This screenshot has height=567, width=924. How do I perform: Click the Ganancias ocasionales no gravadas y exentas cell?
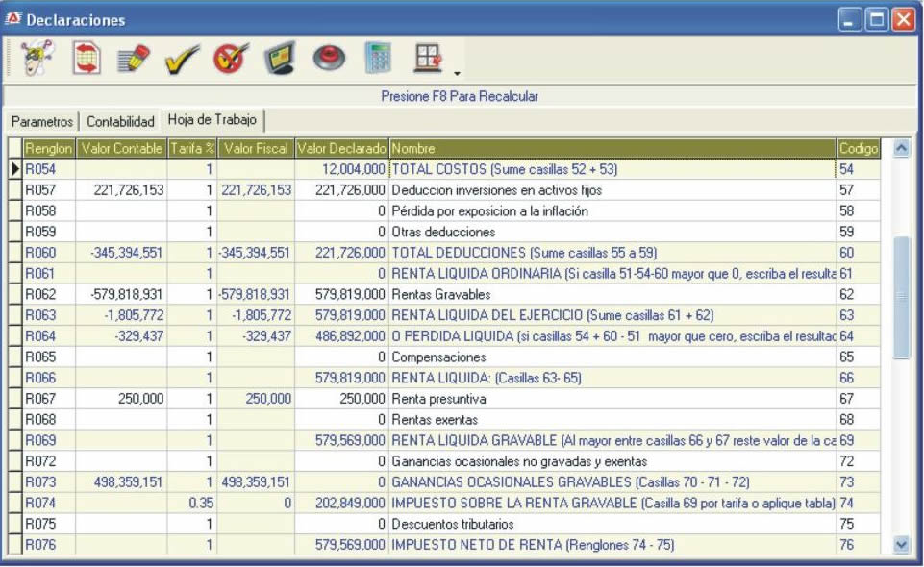(612, 461)
